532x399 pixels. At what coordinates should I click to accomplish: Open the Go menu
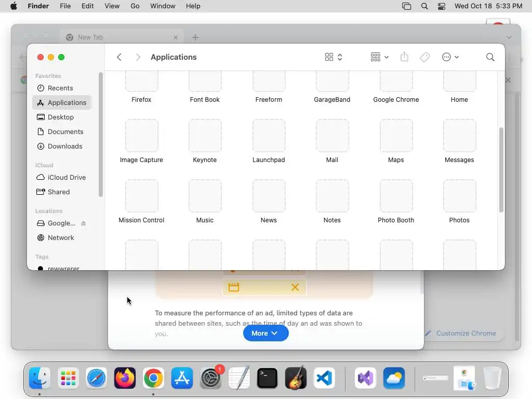tap(135, 6)
